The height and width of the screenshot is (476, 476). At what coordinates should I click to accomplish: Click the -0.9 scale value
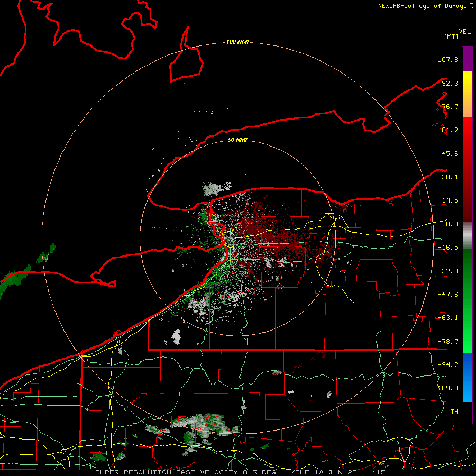point(450,224)
